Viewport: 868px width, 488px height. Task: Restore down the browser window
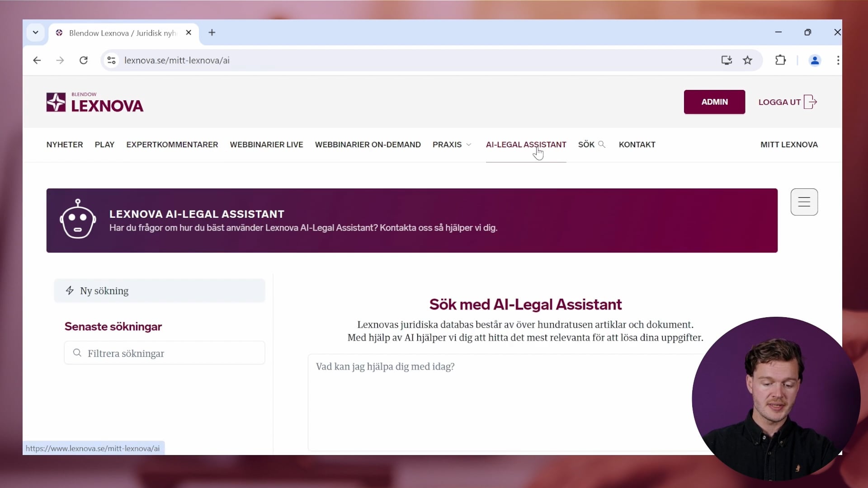point(808,32)
